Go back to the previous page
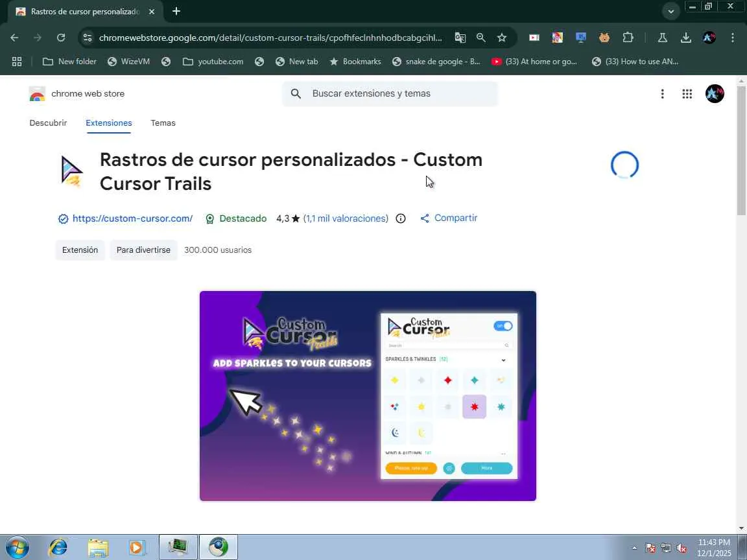The height and width of the screenshot is (560, 747). [14, 38]
